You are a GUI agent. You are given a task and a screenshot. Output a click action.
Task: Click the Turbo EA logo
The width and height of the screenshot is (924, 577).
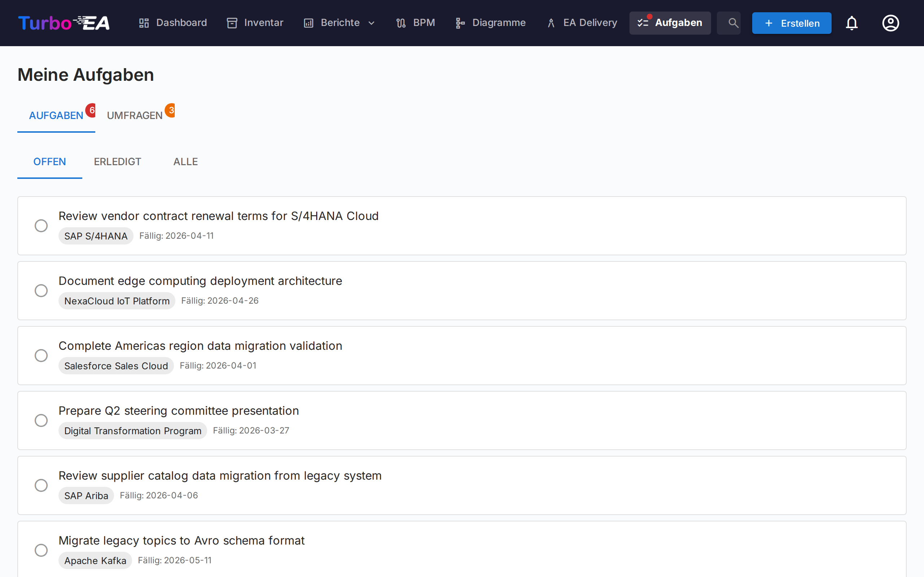[64, 23]
